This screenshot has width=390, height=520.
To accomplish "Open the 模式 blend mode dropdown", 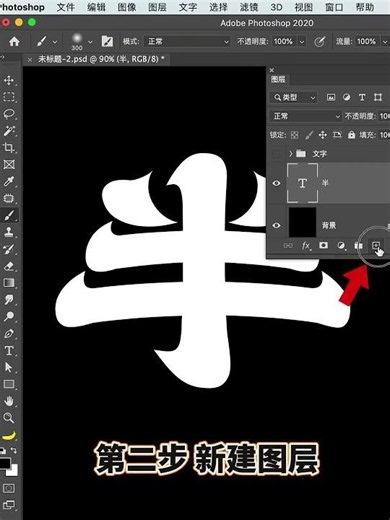I will point(187,41).
